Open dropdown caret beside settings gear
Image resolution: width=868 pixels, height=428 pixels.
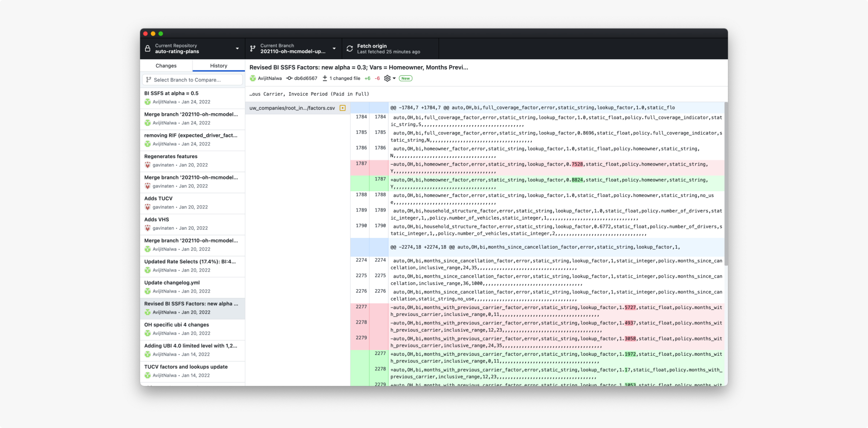coord(394,78)
